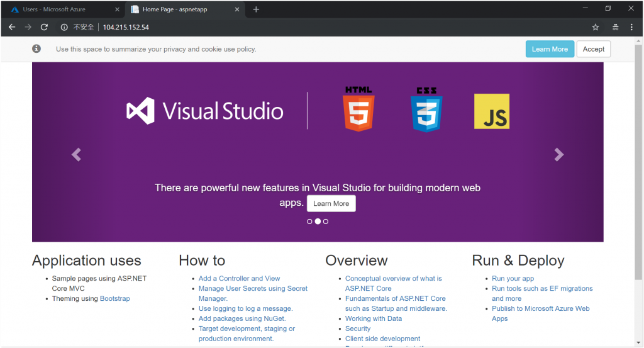Screen dimensions: 644x348
Task: Click Learn More in the carousel caption
Action: pos(331,203)
